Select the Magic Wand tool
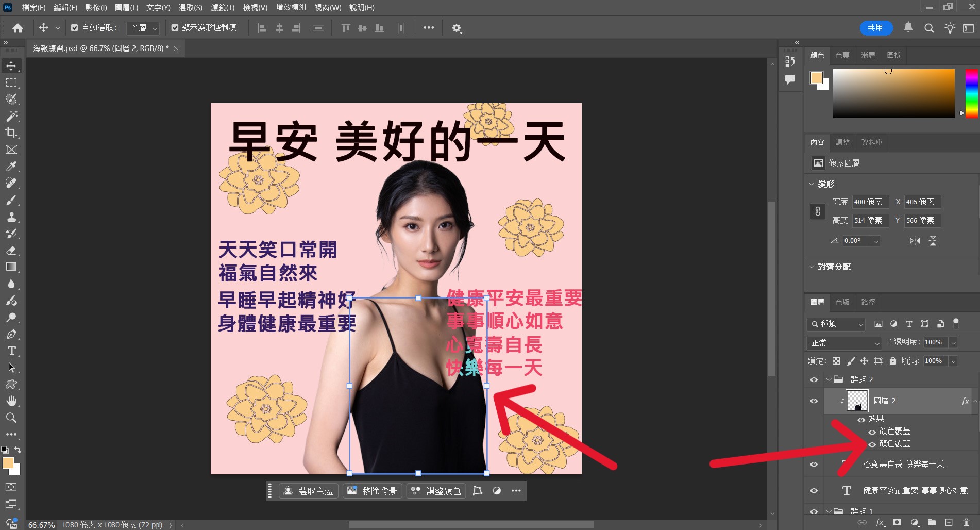The width and height of the screenshot is (980, 530). tap(11, 116)
